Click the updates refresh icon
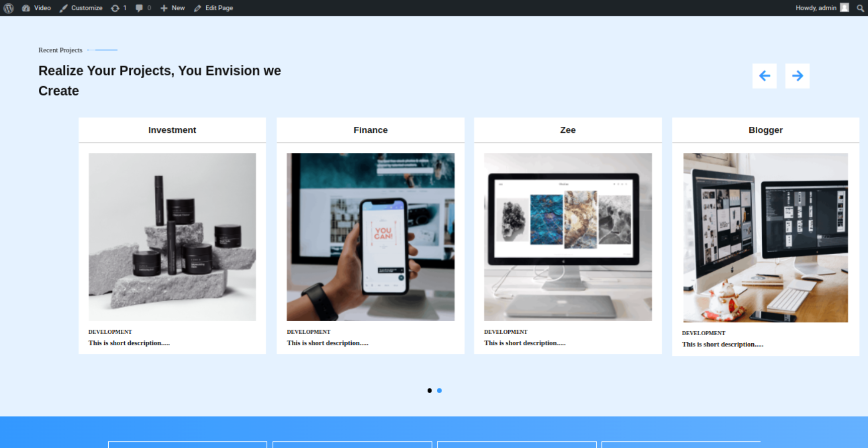Viewport: 868px width, 448px height. point(116,8)
